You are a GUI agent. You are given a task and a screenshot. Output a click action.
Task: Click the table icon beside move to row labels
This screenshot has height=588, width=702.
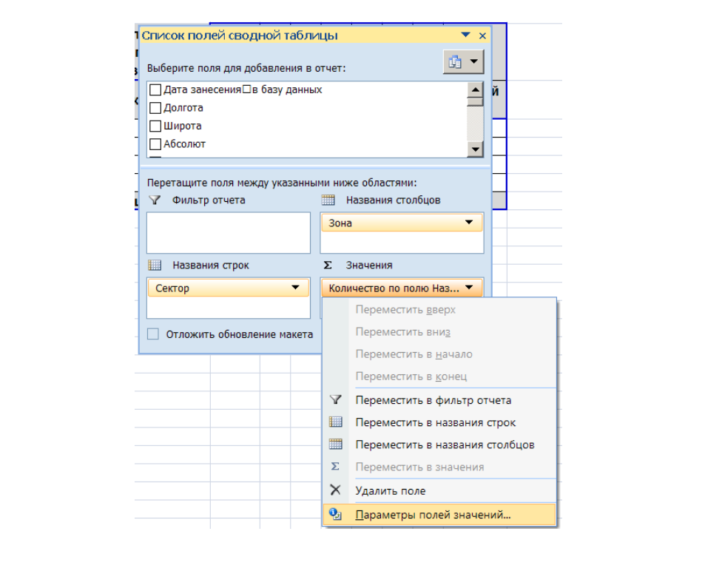click(336, 422)
